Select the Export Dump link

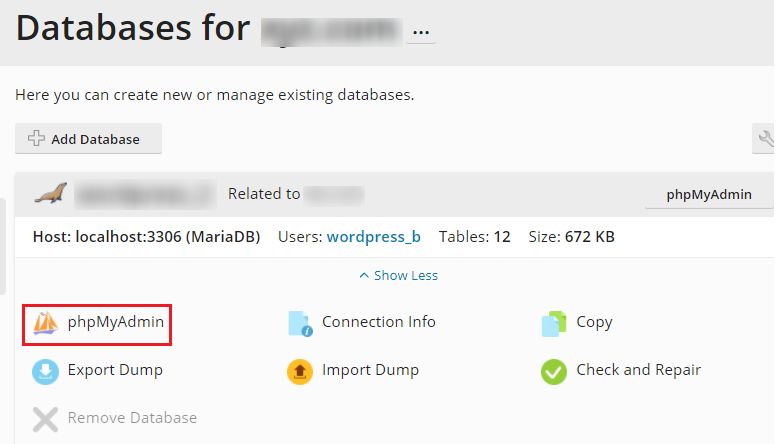115,370
